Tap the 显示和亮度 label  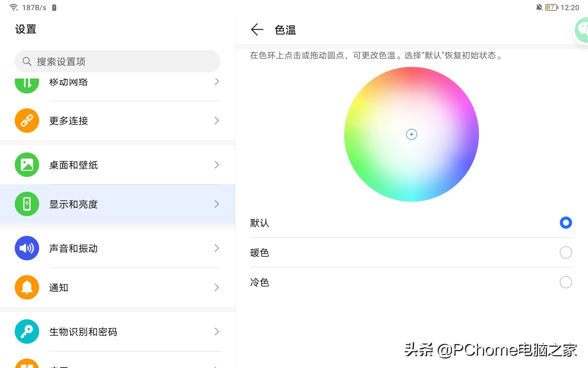73,204
